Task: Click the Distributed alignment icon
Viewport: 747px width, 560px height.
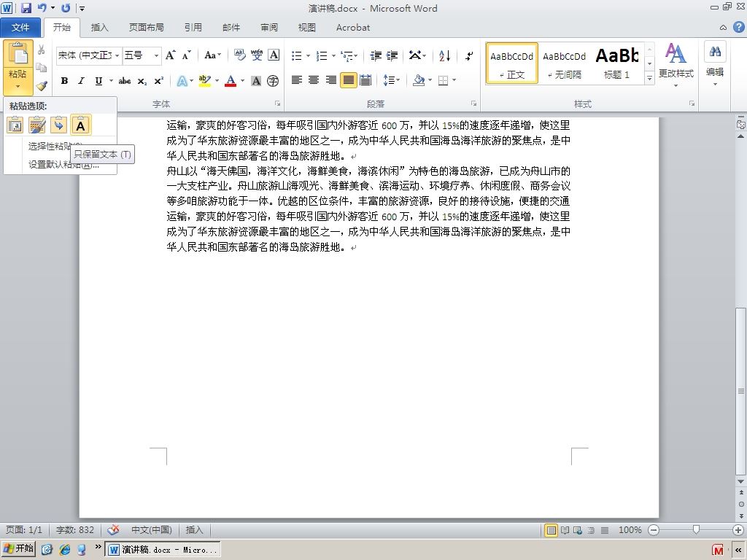Action: (365, 80)
